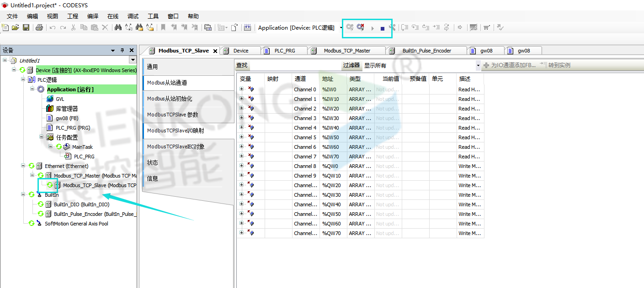Expand the Channel 0 variable row
Viewport: 644px width, 288px height.
241,89
